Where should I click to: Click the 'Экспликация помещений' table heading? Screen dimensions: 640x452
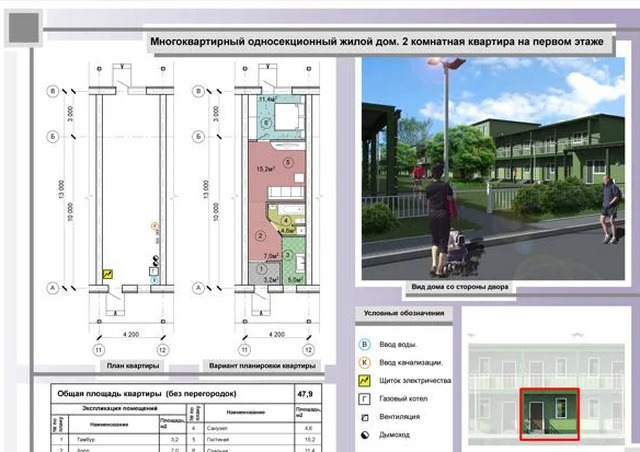click(x=119, y=408)
